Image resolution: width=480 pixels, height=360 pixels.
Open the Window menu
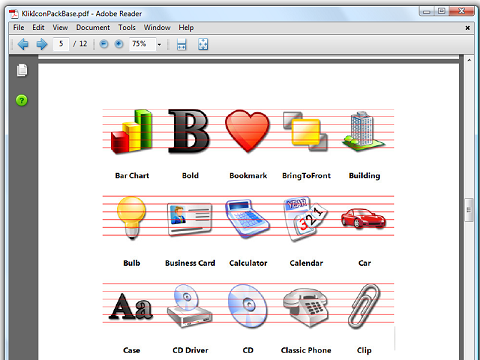tap(157, 27)
